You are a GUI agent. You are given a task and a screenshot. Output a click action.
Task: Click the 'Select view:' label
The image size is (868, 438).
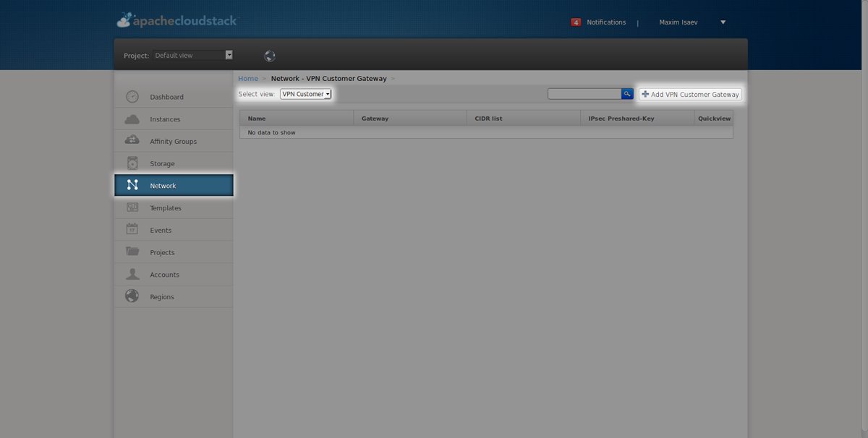click(x=257, y=94)
